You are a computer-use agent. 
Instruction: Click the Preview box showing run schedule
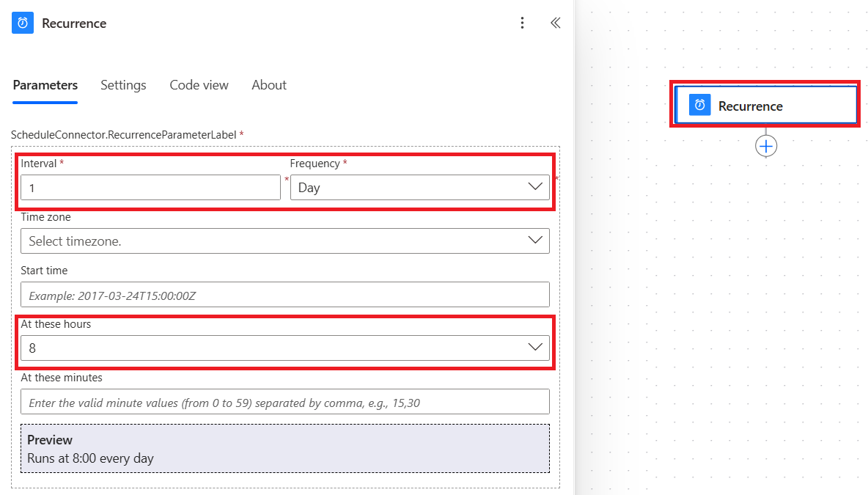[286, 448]
